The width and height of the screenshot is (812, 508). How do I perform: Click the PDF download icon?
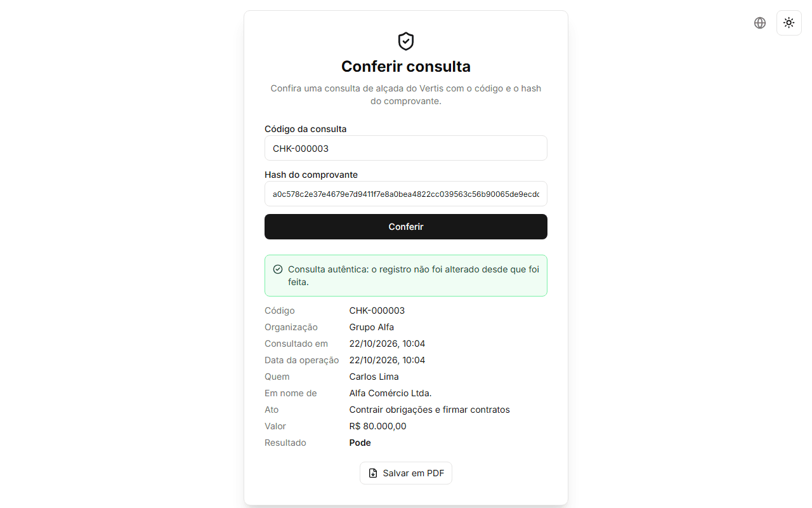pyautogui.click(x=373, y=473)
